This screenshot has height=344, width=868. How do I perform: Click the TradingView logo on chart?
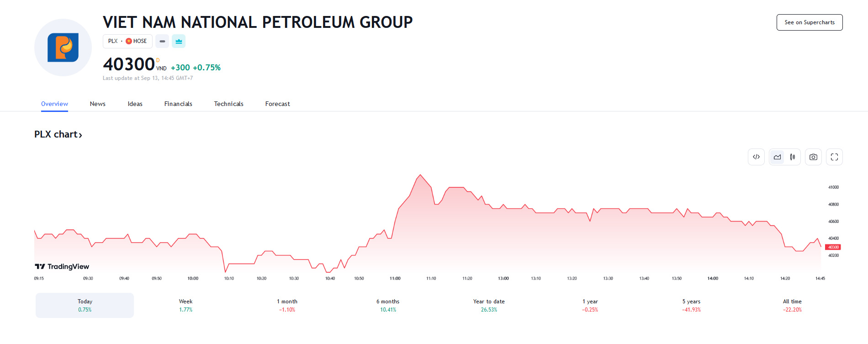[62, 266]
